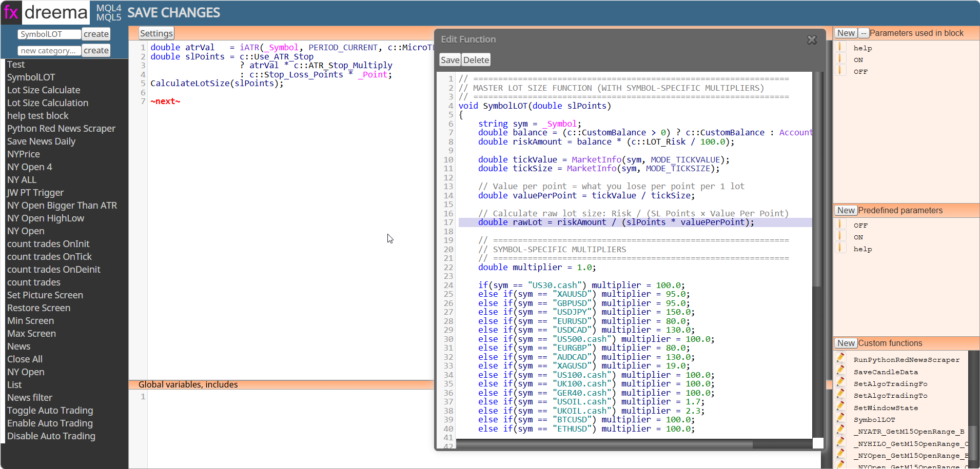The height and width of the screenshot is (469, 980).
Task: Open the Test block in the sidebar
Action: [16, 65]
